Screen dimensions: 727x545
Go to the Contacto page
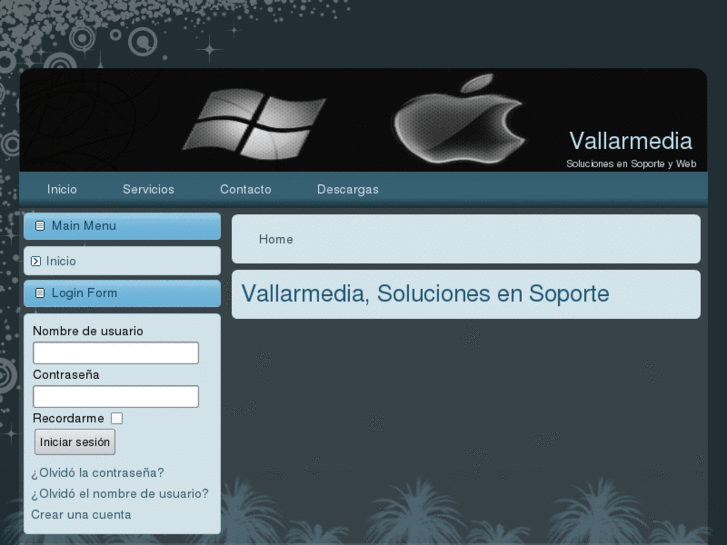[245, 189]
